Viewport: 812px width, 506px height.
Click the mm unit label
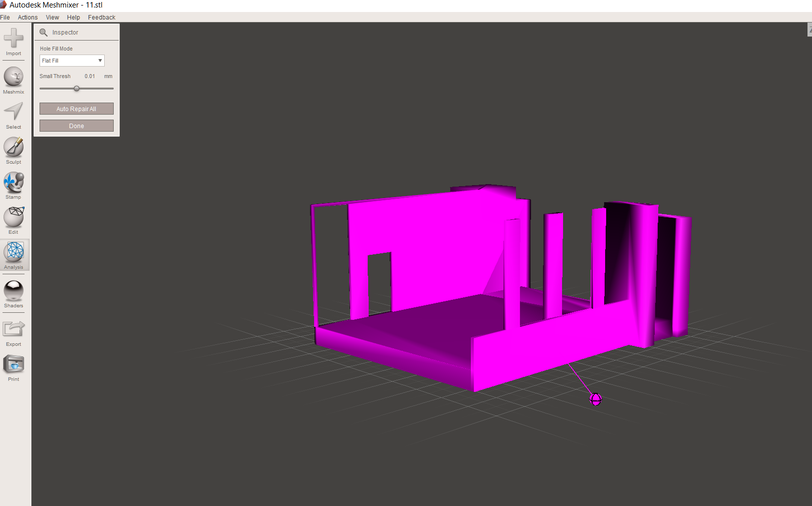point(108,76)
